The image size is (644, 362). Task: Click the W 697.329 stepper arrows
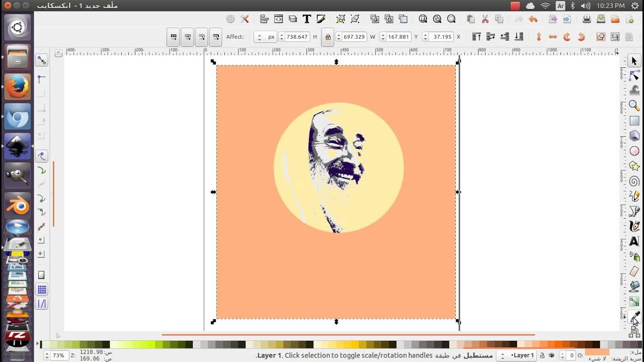339,37
